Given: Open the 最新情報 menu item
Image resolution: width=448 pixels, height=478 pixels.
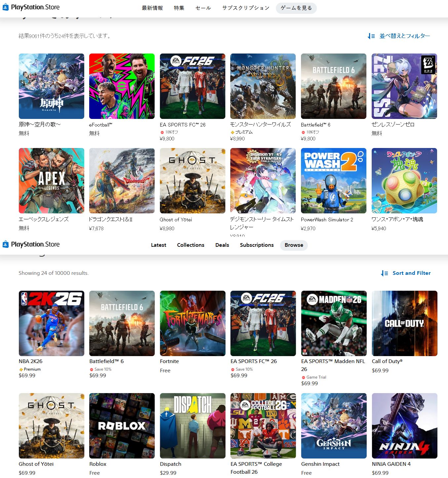Looking at the screenshot, I should [x=152, y=8].
